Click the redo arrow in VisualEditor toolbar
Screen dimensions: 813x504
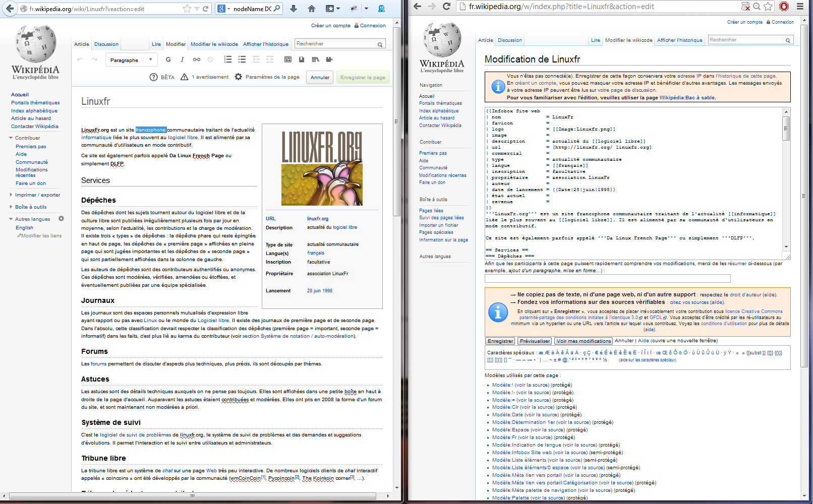(94, 59)
